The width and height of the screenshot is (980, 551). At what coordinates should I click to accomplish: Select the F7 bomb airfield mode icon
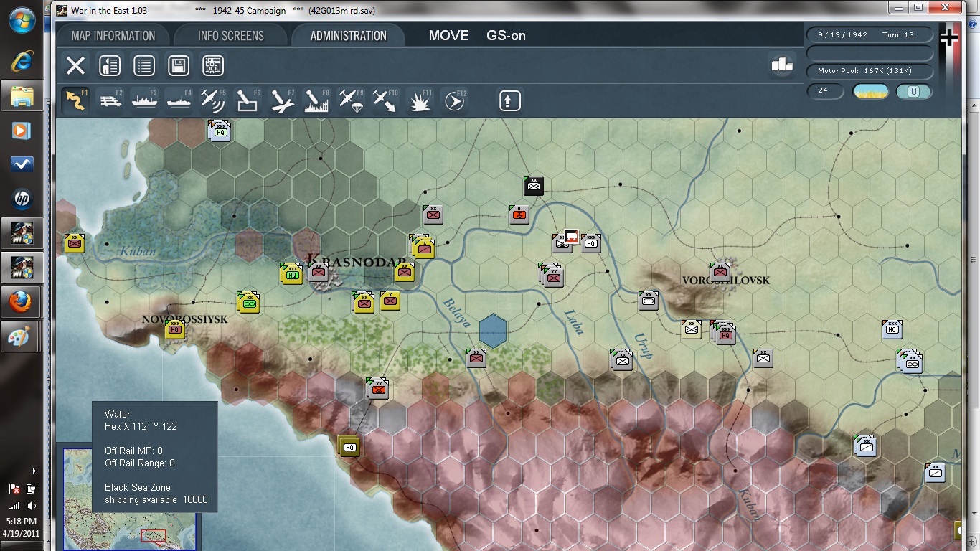(x=282, y=100)
